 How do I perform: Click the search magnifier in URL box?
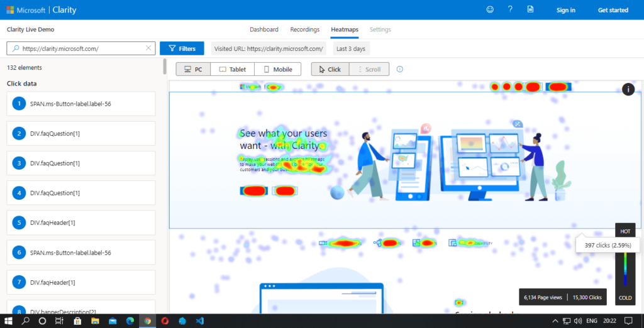click(x=16, y=48)
